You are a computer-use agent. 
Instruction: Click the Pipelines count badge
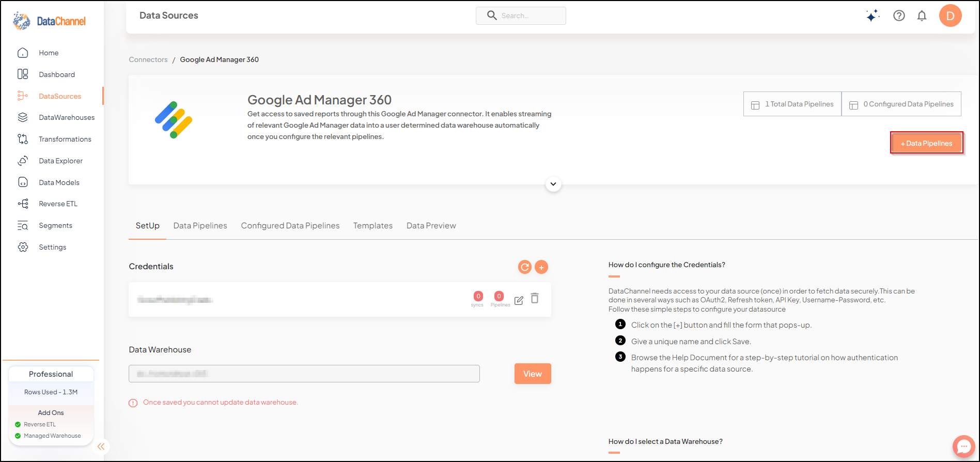(499, 296)
